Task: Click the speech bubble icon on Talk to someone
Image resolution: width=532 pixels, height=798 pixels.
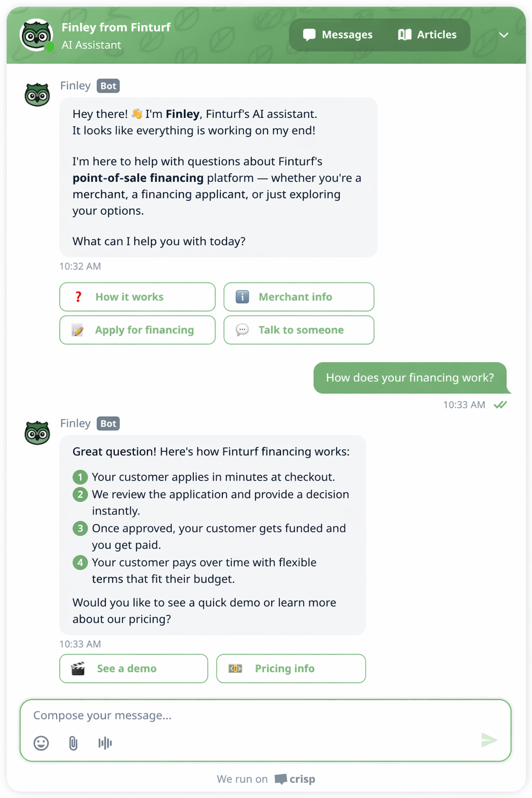Action: (x=242, y=329)
